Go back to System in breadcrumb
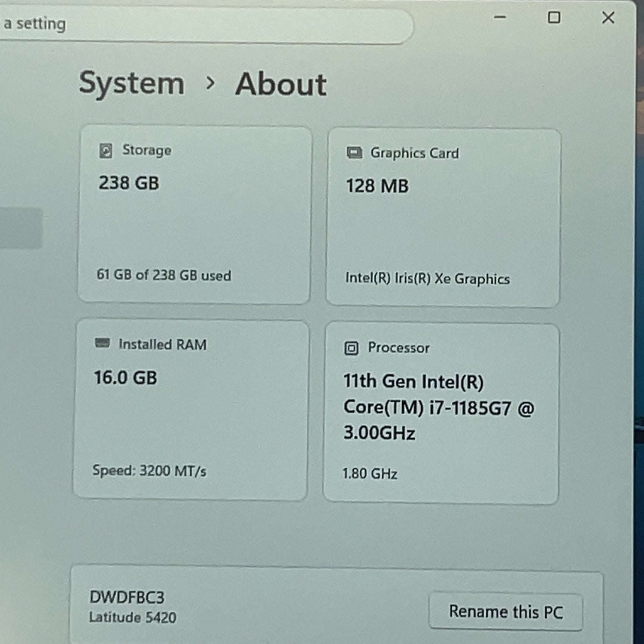The image size is (644, 644). click(132, 83)
